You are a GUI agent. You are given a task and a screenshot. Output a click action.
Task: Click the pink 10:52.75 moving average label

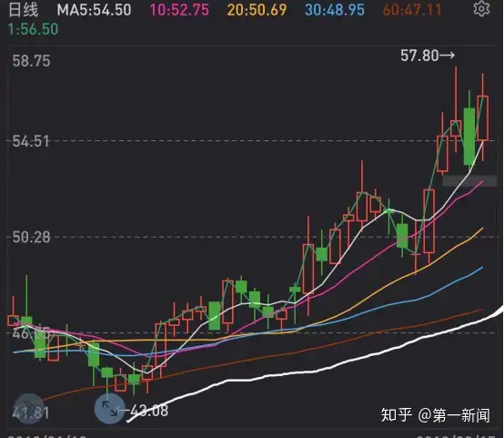180,10
